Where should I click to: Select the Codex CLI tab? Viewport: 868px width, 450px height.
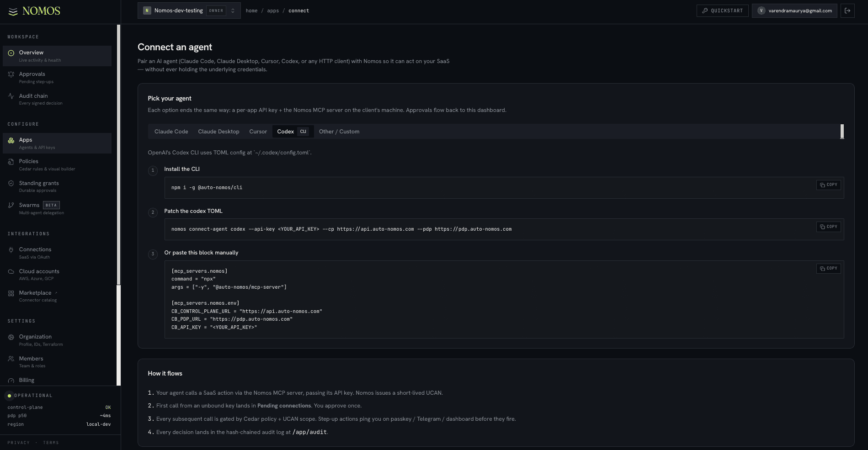(293, 132)
